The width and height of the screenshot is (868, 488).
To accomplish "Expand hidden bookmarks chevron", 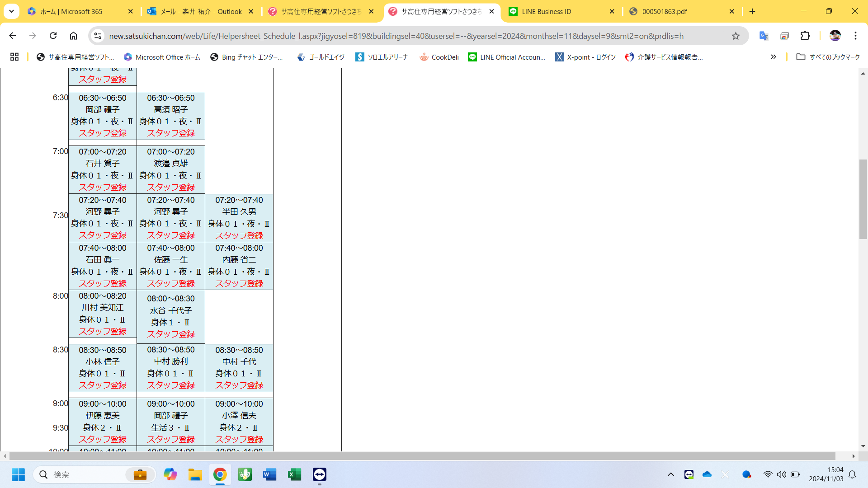I will pyautogui.click(x=773, y=57).
